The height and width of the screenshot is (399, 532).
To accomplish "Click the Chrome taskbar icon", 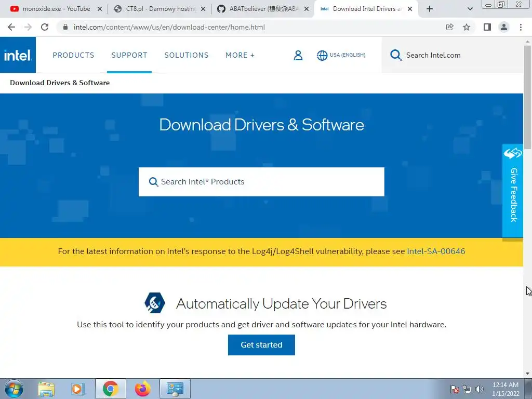I will [110, 389].
